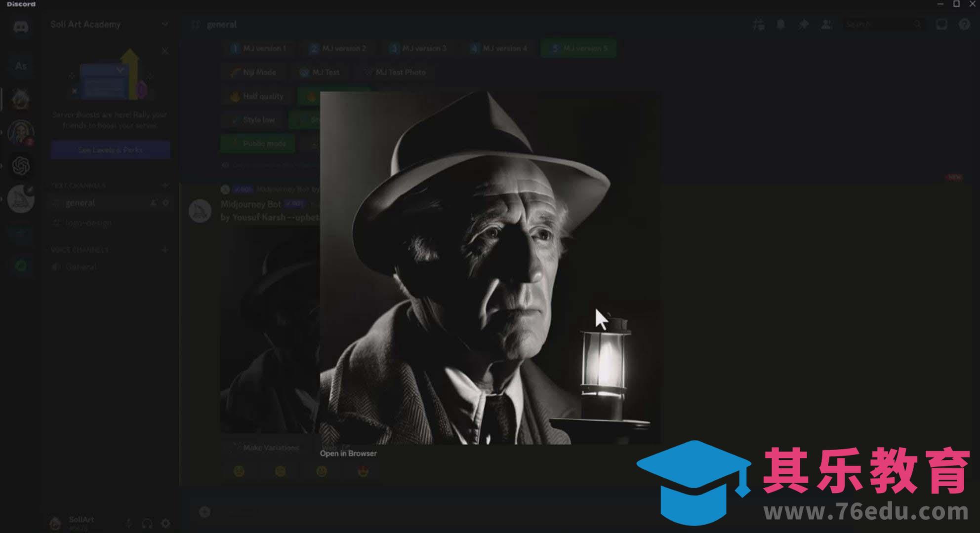This screenshot has height=533, width=980.
Task: Toggle microphone mute in user panel
Action: [129, 523]
